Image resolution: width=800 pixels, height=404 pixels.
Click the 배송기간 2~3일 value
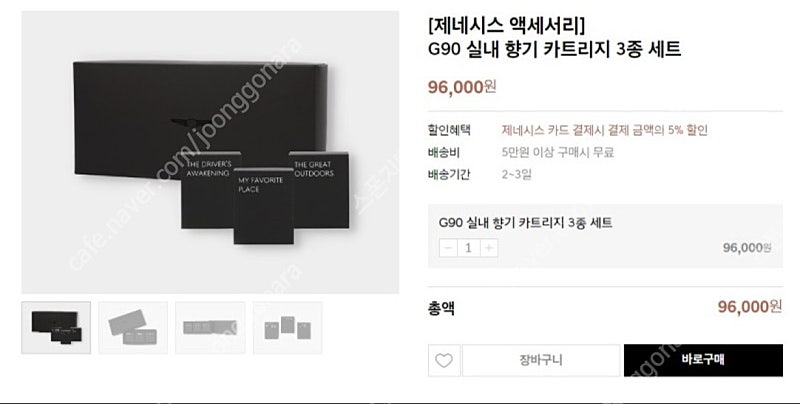click(x=516, y=175)
